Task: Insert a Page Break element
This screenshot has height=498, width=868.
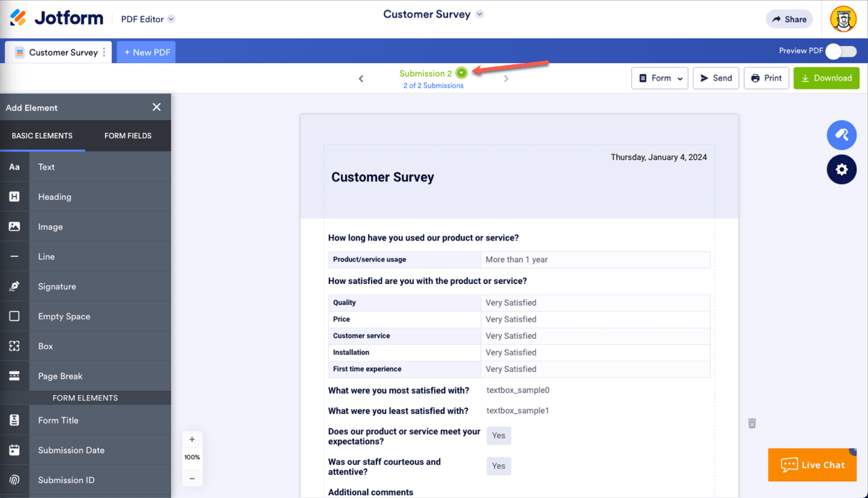Action: (x=60, y=376)
